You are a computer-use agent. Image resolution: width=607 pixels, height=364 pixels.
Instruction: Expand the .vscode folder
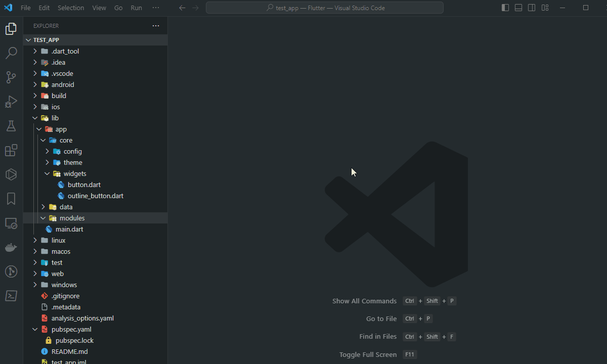click(96, 73)
